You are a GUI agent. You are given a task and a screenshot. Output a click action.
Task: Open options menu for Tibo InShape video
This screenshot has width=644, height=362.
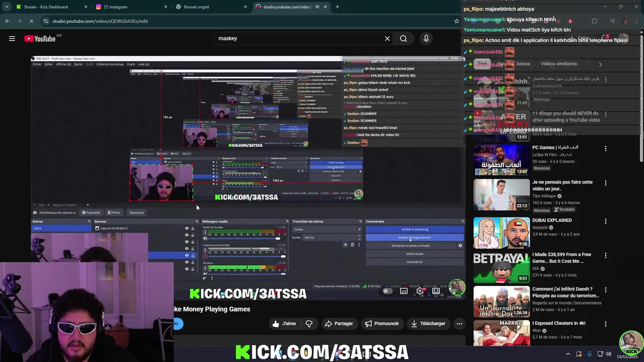tap(606, 183)
